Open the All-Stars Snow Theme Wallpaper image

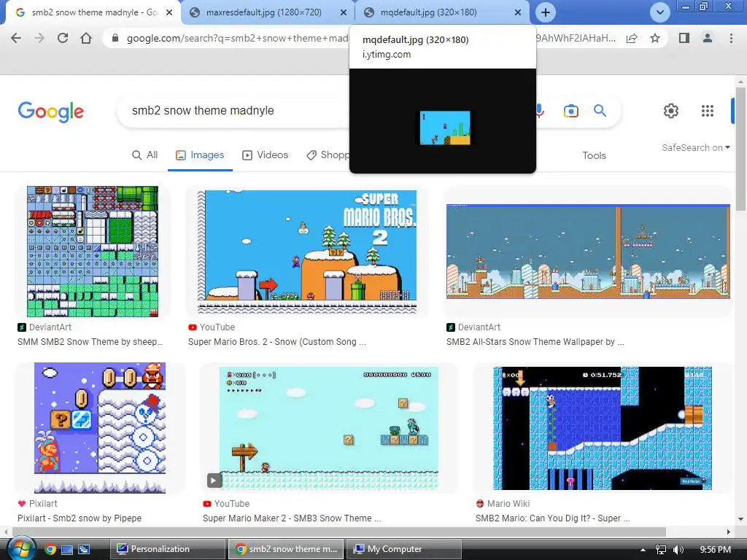(x=588, y=252)
